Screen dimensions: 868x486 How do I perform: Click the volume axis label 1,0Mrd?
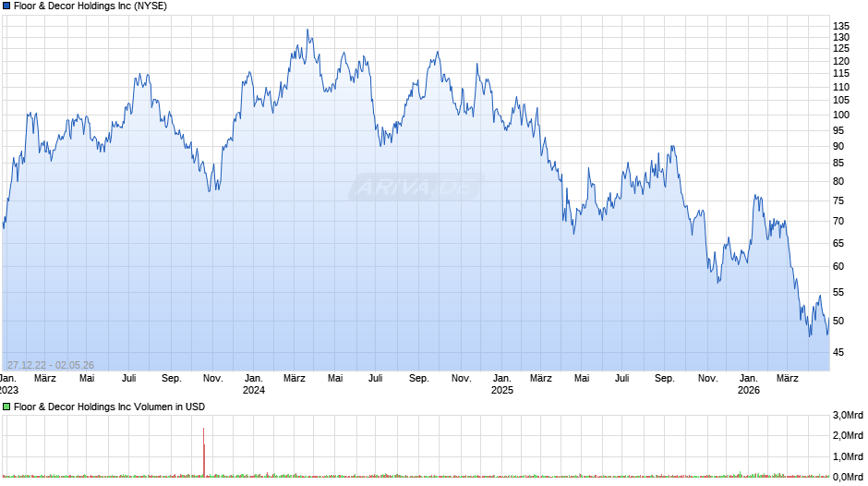pos(848,456)
